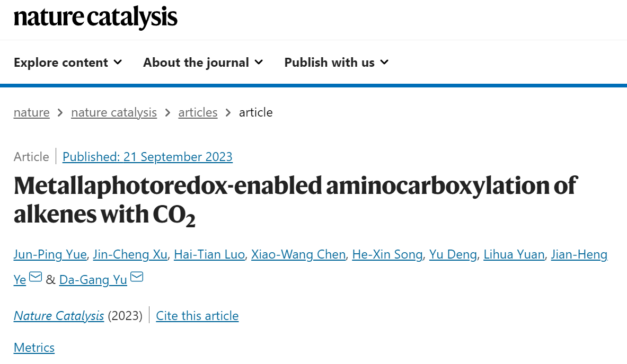Select author Hai-Tian Luo
This screenshot has height=364, width=627.
coord(209,254)
